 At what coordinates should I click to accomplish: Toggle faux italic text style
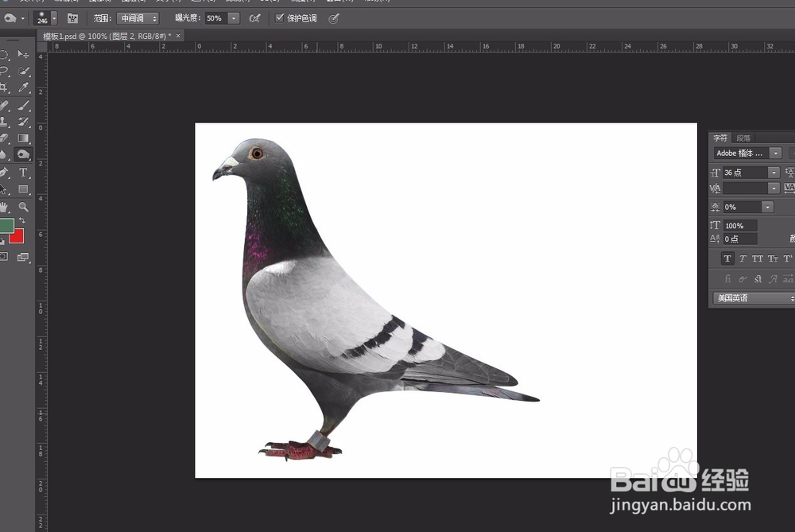click(743, 258)
